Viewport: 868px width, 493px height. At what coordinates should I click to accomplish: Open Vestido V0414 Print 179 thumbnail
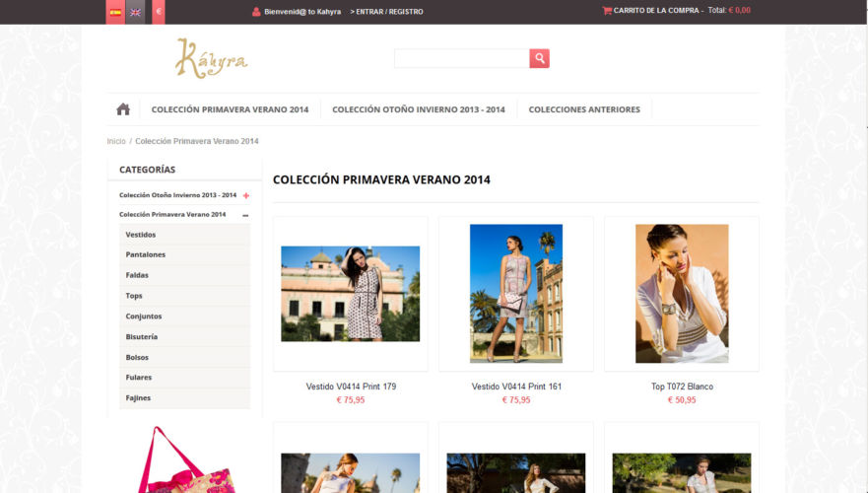tap(351, 294)
